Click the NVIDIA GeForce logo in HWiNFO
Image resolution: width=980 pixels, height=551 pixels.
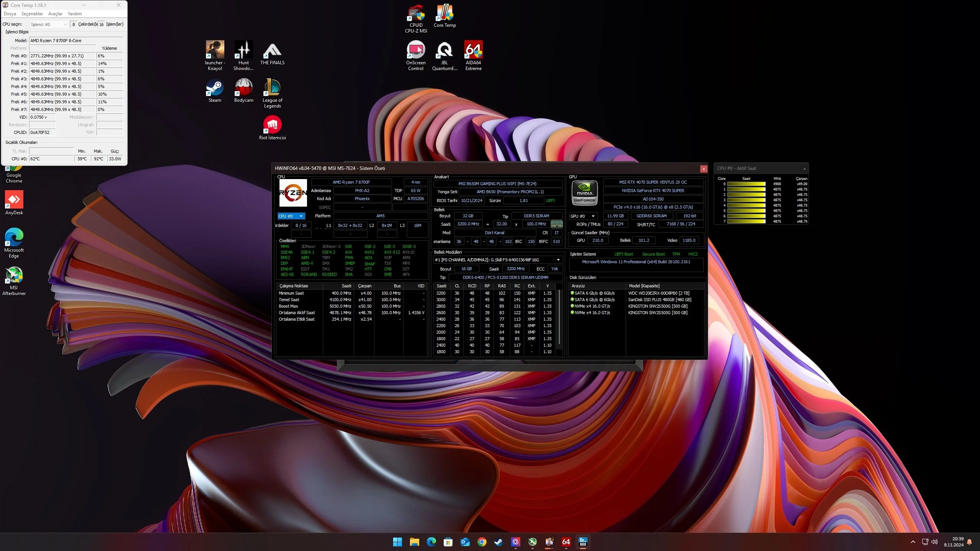click(x=585, y=192)
